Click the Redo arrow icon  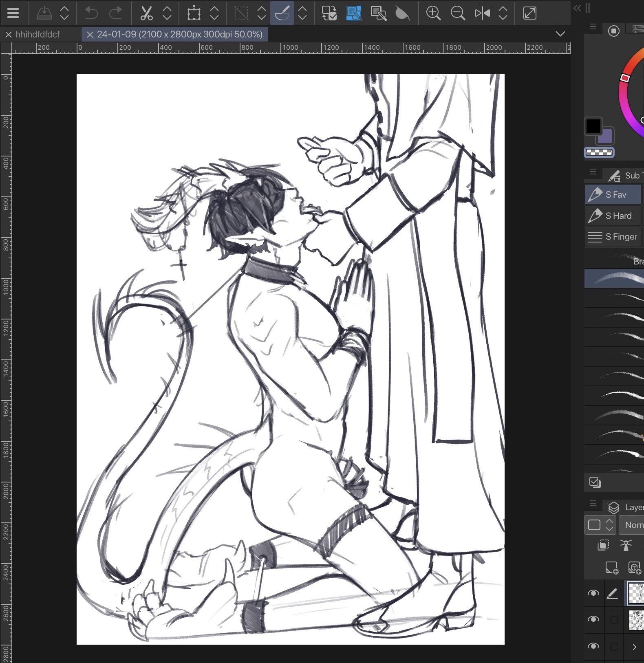116,13
